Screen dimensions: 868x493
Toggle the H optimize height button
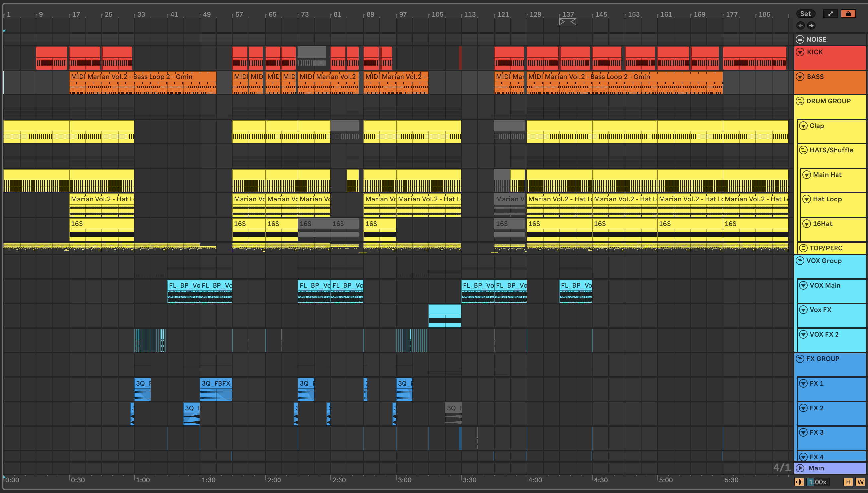click(848, 482)
